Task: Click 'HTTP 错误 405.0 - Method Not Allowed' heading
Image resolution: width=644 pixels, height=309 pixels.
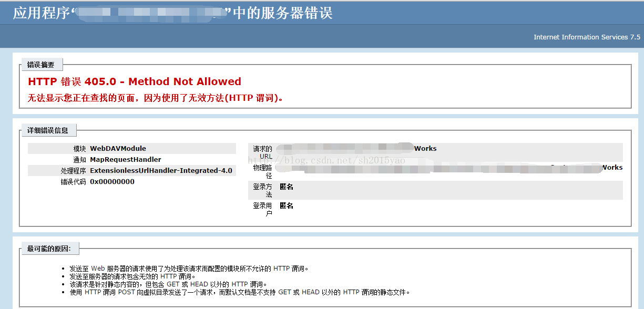Action: pyautogui.click(x=135, y=81)
